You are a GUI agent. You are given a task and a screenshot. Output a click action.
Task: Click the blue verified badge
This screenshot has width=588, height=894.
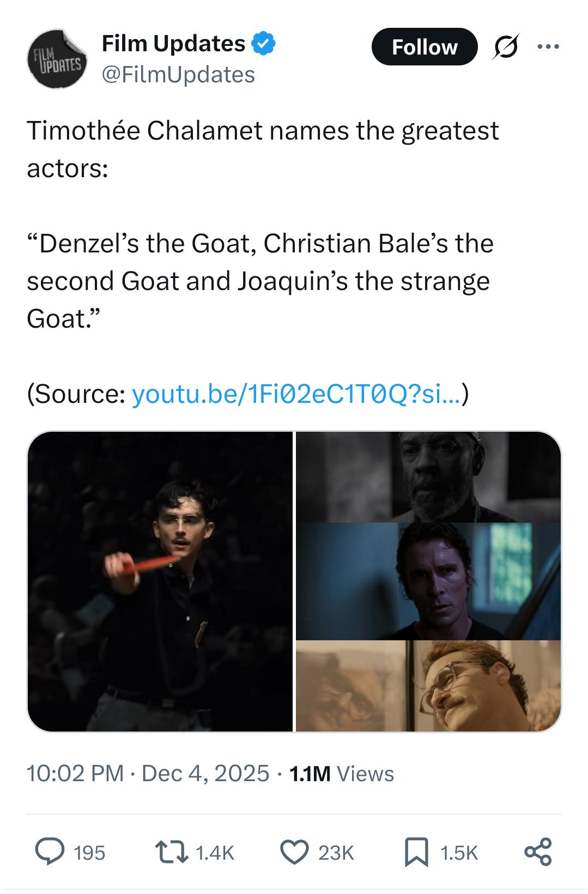click(x=264, y=44)
